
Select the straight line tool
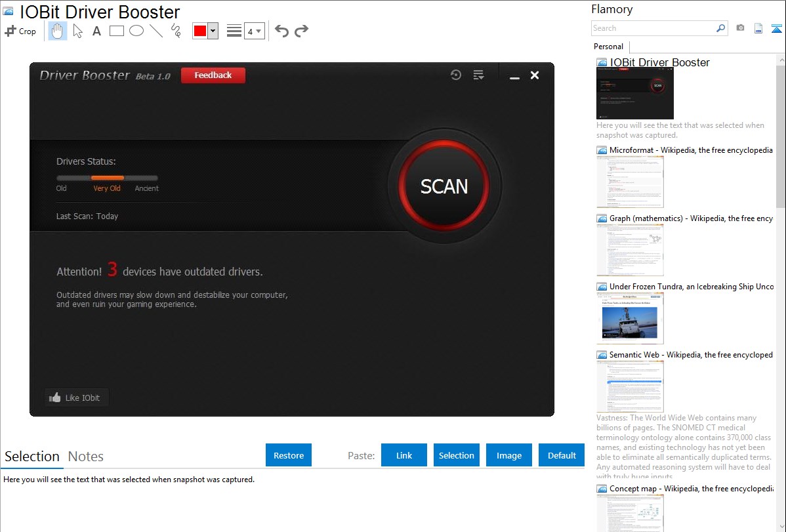[156, 31]
